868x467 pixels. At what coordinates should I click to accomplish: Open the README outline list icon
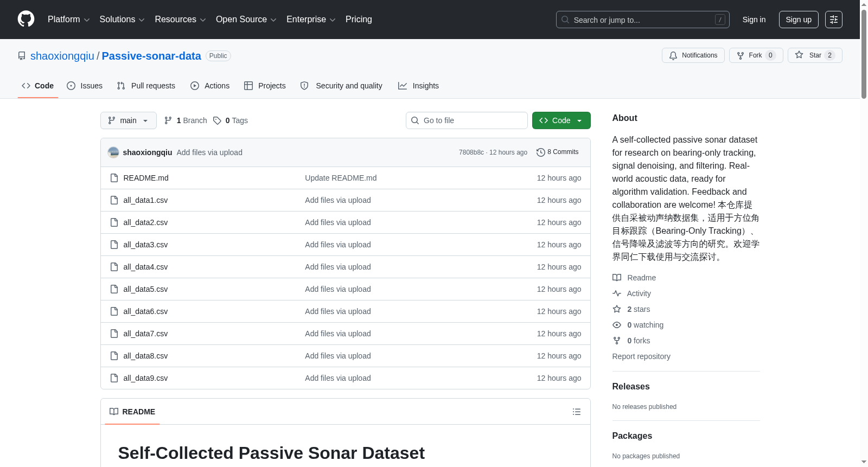click(577, 412)
